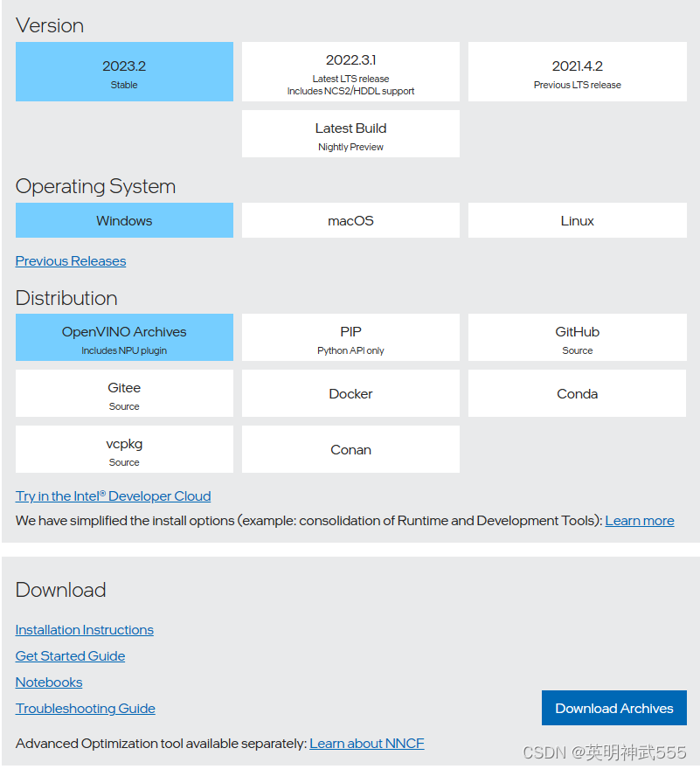
Task: Choose the Docker distribution option
Action: [350, 393]
